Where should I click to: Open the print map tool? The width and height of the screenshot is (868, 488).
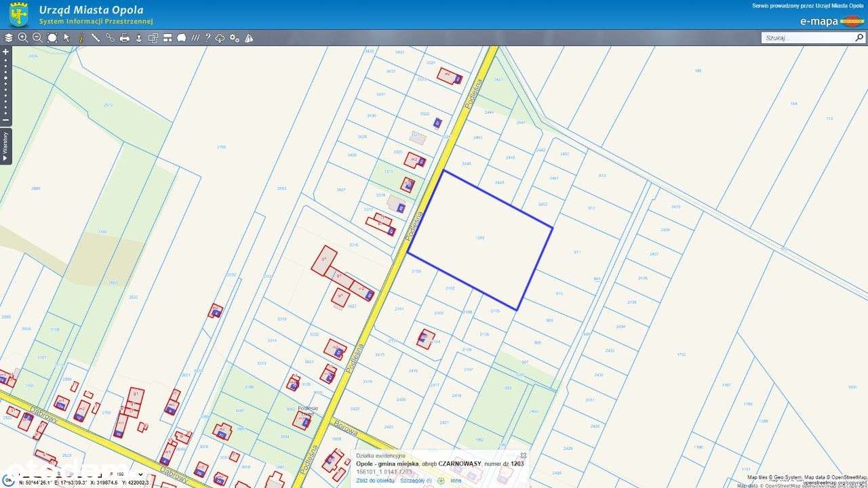pos(125,38)
